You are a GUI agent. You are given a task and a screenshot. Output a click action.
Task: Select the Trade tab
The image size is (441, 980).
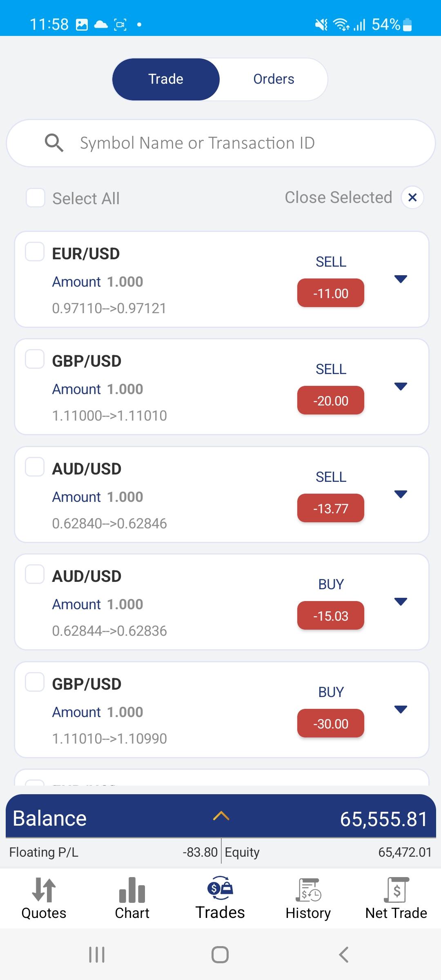click(166, 79)
